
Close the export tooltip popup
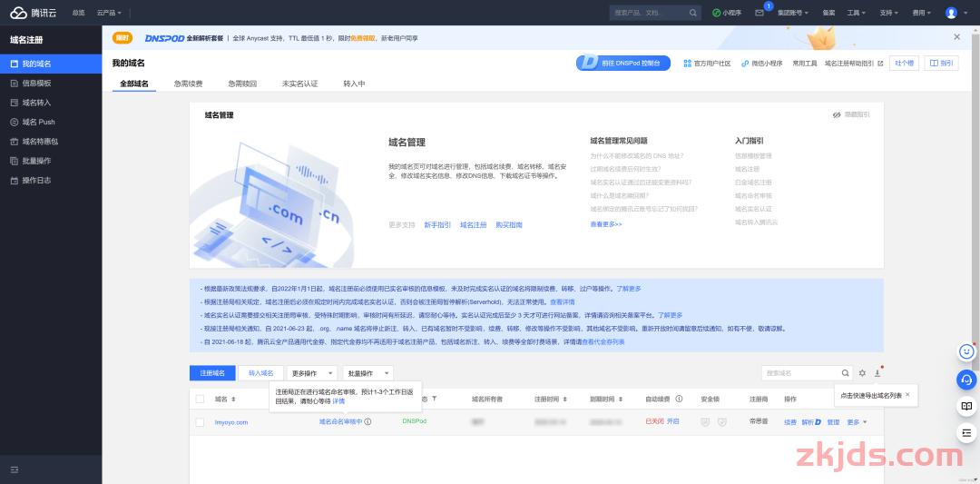coord(907,395)
